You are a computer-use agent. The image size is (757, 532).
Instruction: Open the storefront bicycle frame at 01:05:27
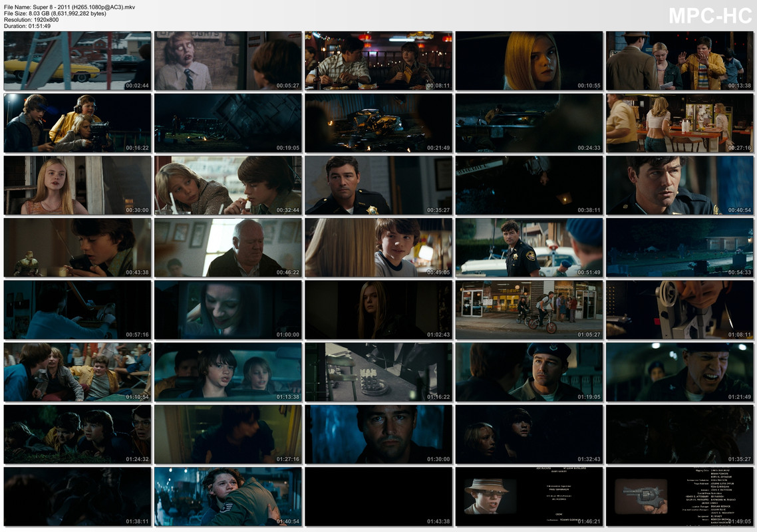click(529, 310)
